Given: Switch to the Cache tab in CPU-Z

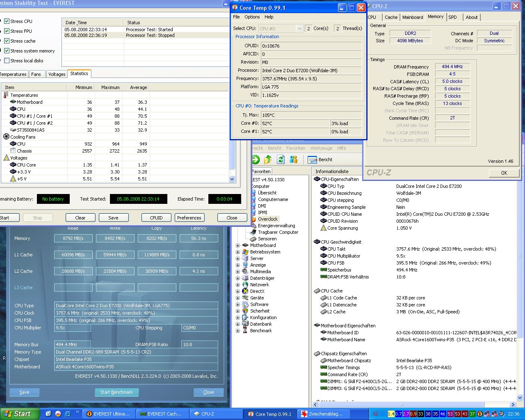Looking at the screenshot, I should [391, 17].
